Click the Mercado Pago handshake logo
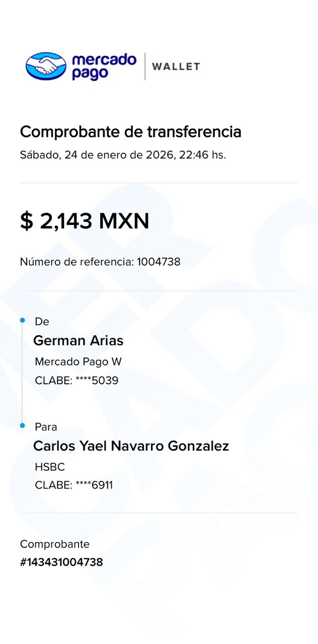The image size is (318, 644). coord(46,66)
